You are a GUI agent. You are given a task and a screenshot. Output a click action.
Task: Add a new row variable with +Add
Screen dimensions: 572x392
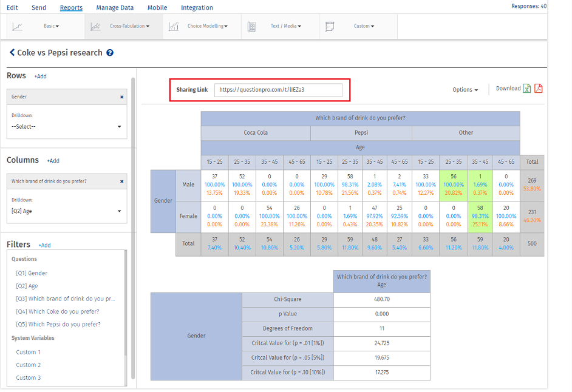pos(41,76)
